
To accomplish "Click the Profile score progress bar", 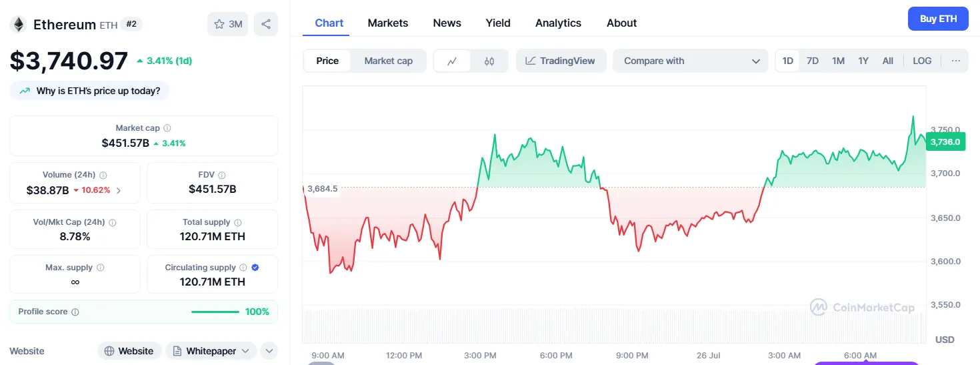I will [x=215, y=312].
